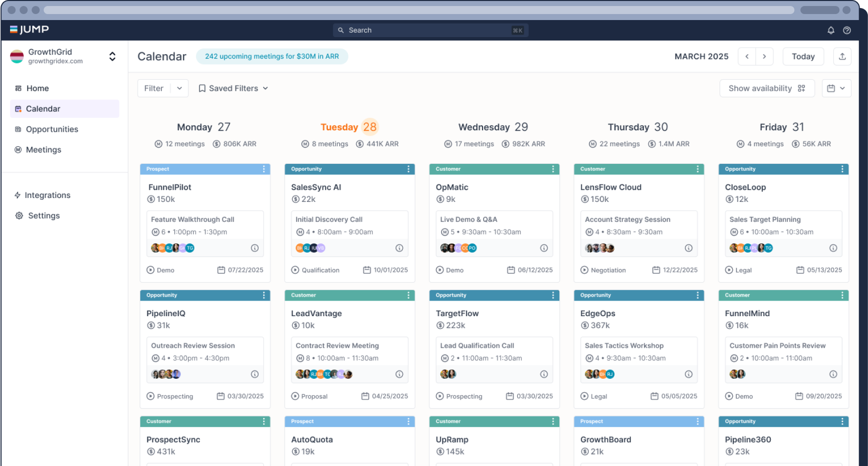
Task: Open the SalesSync AI card three-dot menu
Action: click(408, 169)
